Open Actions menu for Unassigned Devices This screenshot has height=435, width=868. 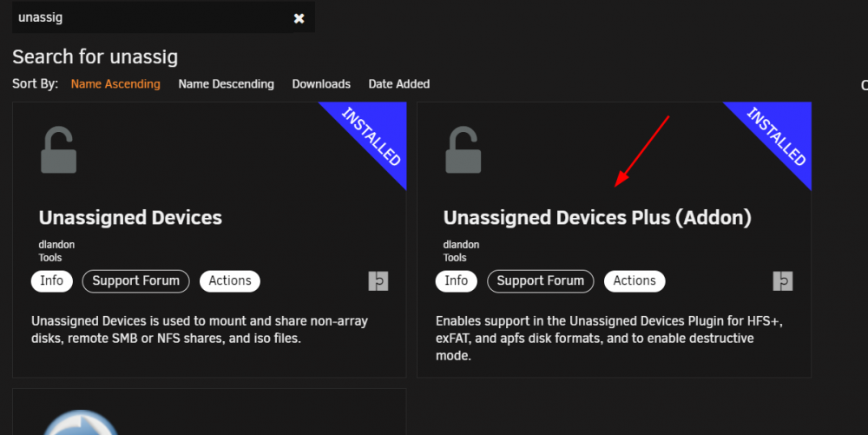230,281
